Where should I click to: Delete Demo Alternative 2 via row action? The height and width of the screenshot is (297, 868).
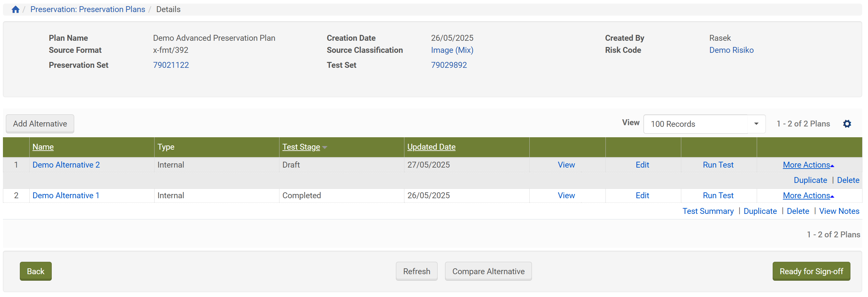[848, 180]
